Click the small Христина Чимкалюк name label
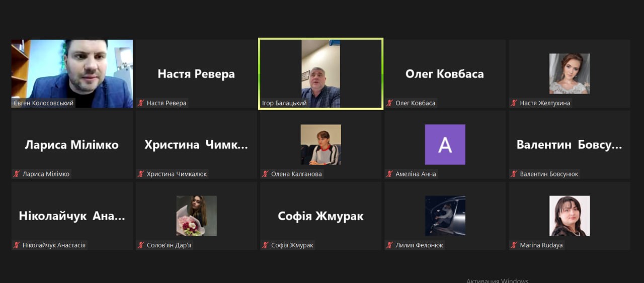The height and width of the screenshot is (283, 644). click(x=177, y=174)
